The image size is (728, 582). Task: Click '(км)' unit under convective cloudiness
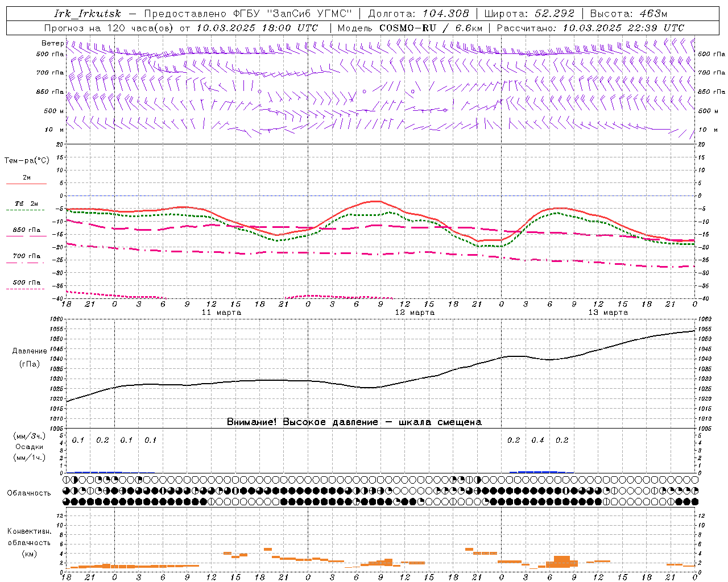[x=29, y=554]
